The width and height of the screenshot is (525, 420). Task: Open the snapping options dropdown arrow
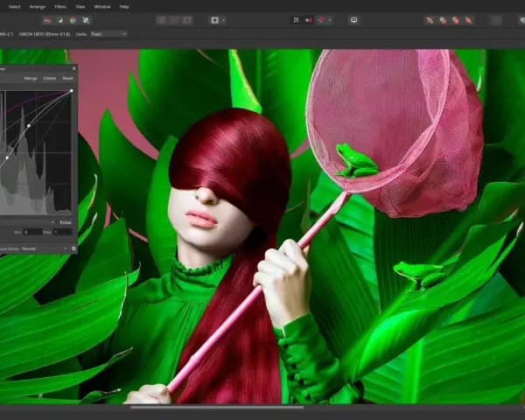point(330,20)
